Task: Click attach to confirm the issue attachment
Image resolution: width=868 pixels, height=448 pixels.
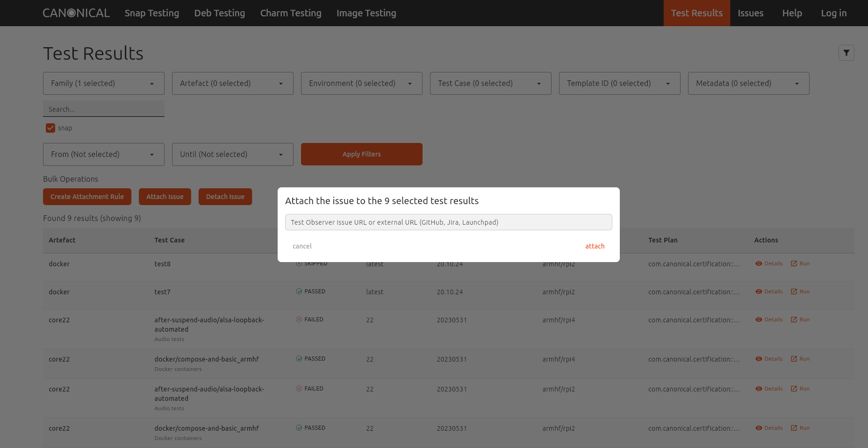Action: [595, 246]
